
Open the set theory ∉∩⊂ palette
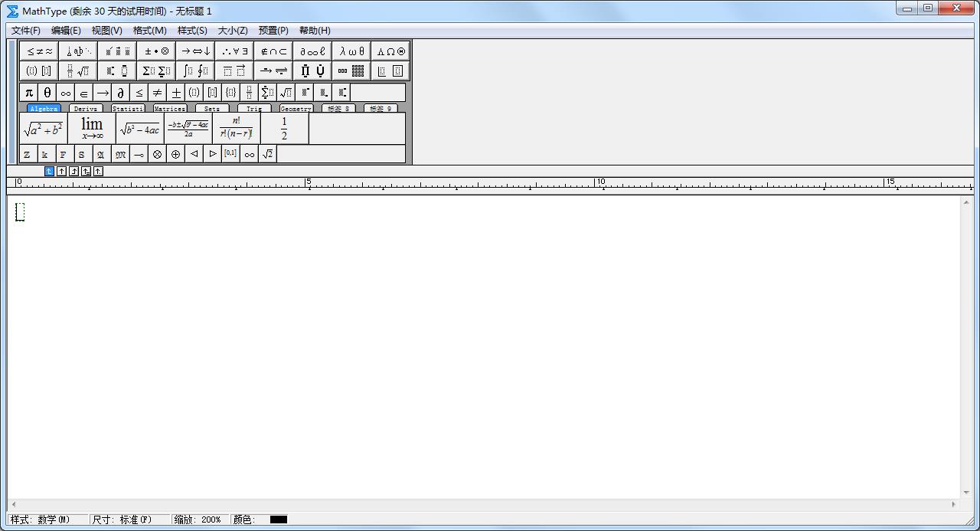pos(274,51)
